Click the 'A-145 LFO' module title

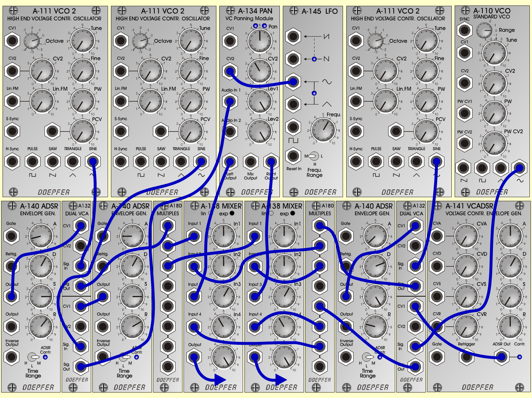[x=320, y=11]
